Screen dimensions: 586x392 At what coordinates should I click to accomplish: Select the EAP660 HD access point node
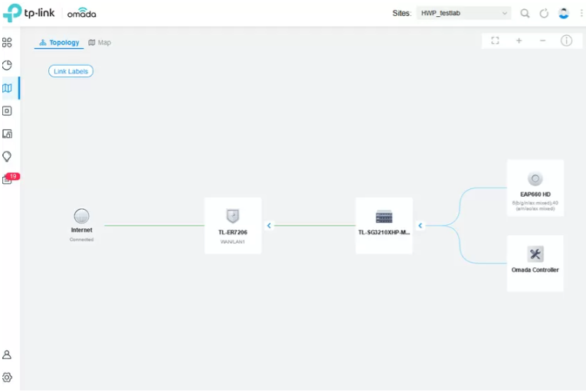pyautogui.click(x=535, y=188)
